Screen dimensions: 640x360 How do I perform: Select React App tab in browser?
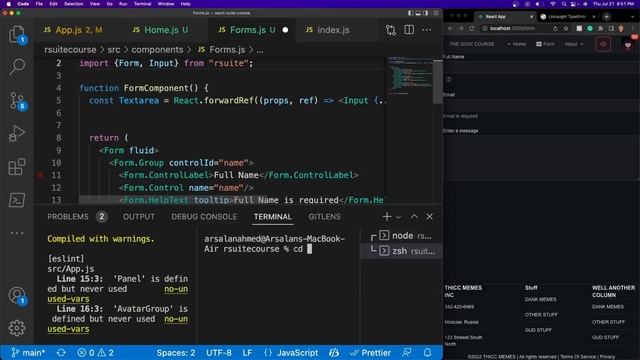click(x=506, y=16)
